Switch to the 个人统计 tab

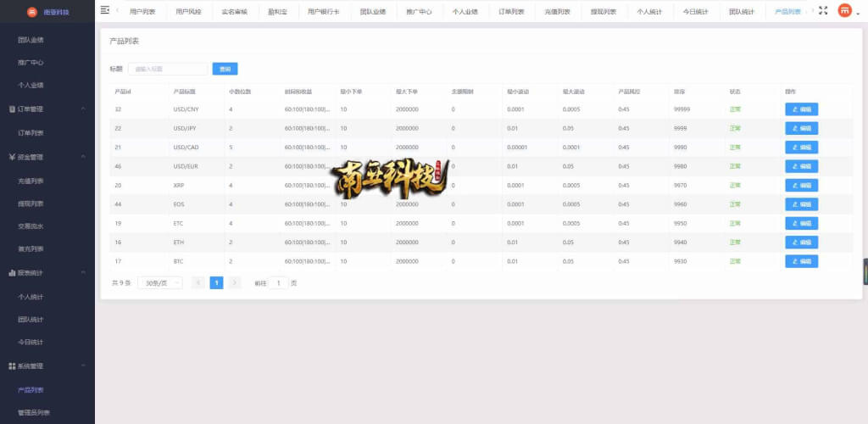649,11
